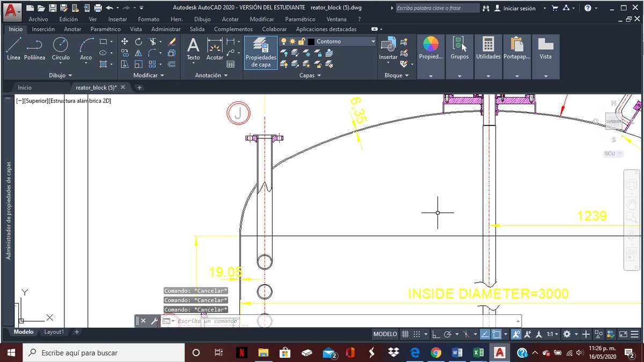The image size is (644, 362).
Task: Toggle object snap (2D referencia) in status bar
Action: click(x=496, y=334)
